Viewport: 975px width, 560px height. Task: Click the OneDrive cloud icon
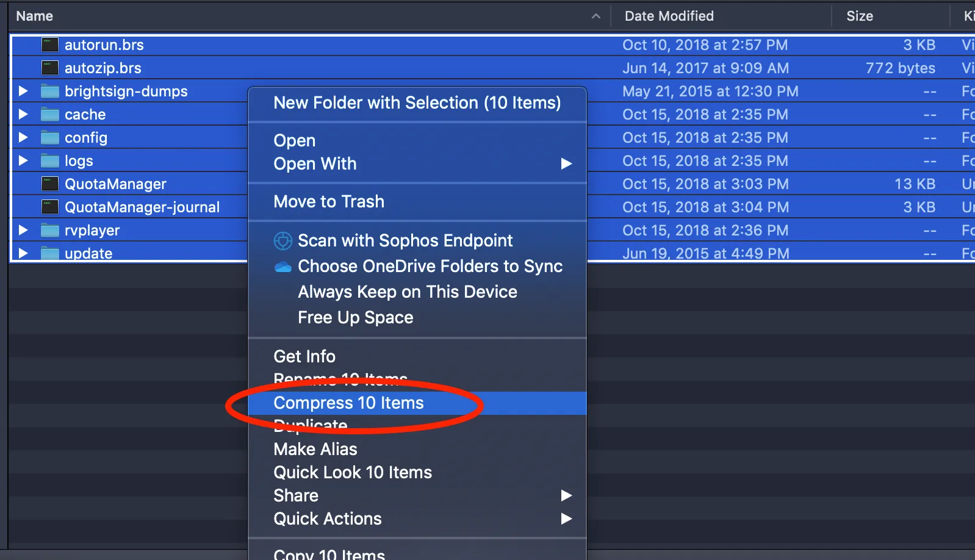[282, 267]
